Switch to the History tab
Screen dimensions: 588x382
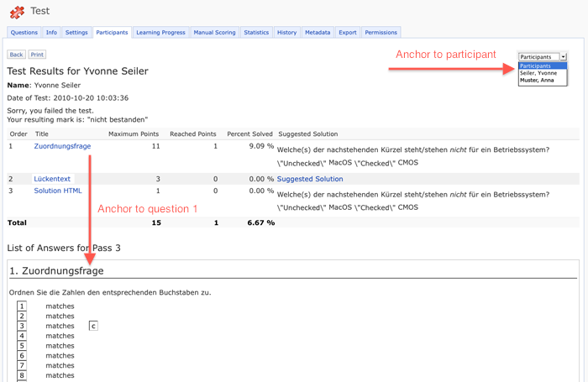(286, 33)
